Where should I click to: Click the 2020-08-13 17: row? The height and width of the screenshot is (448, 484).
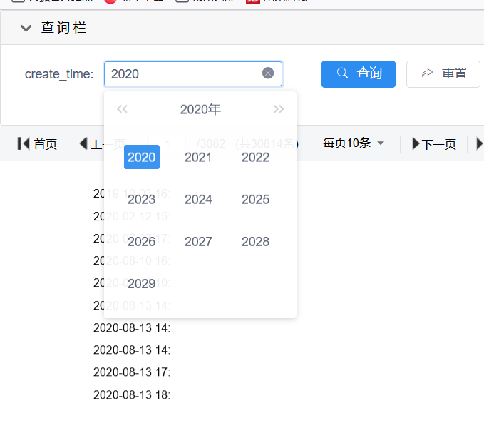[x=132, y=372]
